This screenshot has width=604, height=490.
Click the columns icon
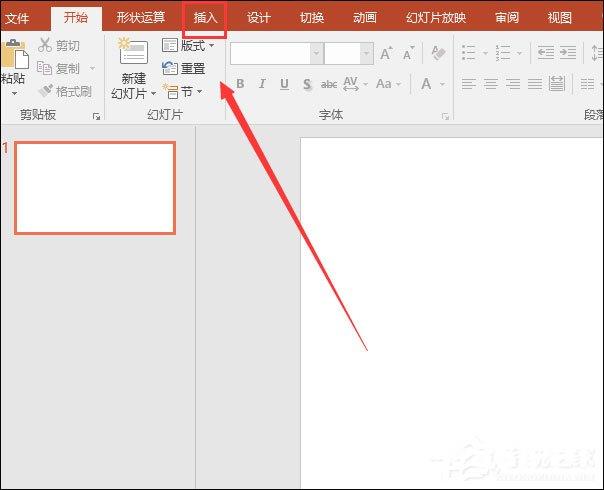(x=587, y=84)
